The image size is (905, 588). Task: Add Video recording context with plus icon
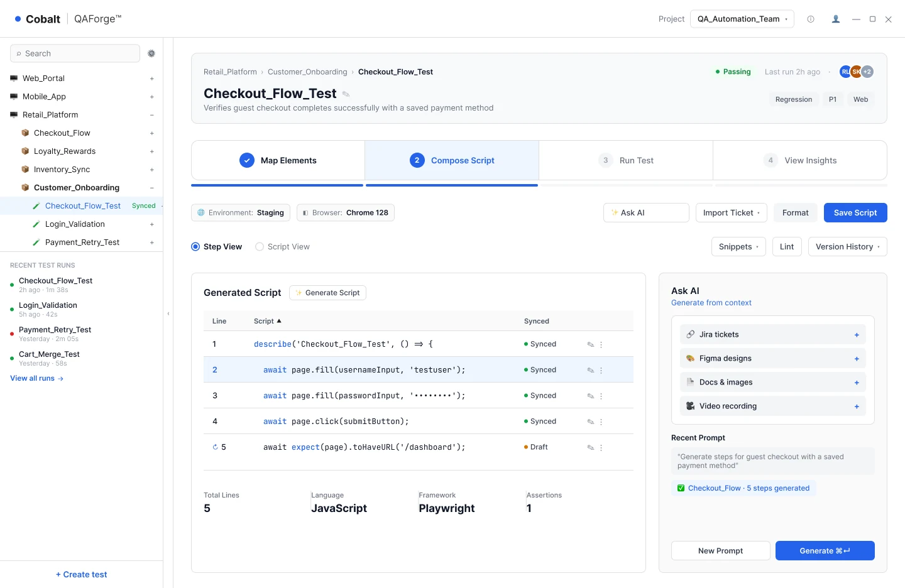click(857, 406)
